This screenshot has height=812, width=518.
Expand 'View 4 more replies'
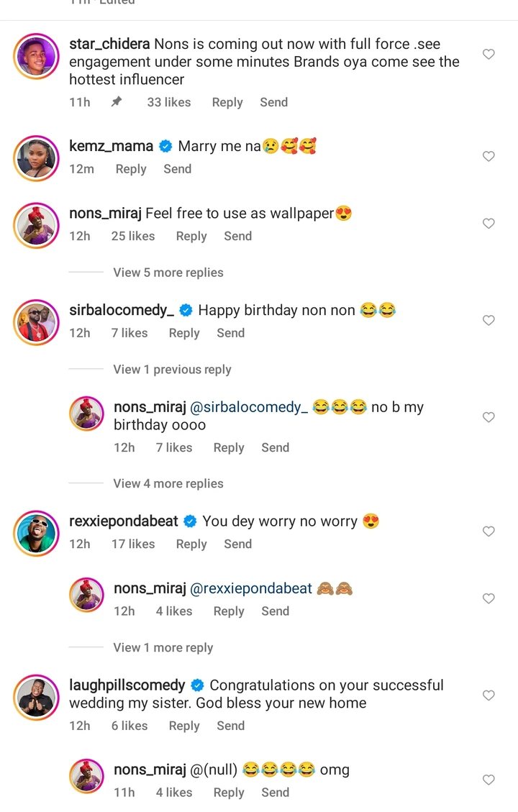(x=168, y=483)
